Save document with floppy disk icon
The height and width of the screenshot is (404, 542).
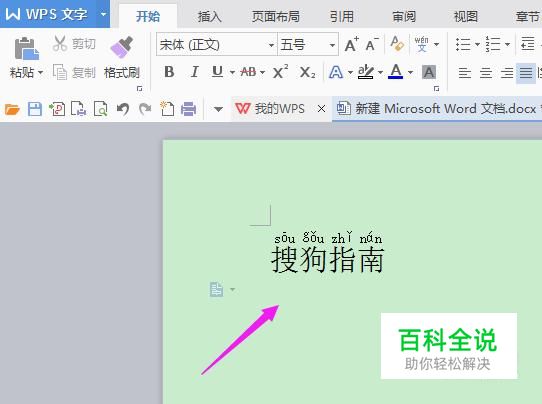pos(35,109)
